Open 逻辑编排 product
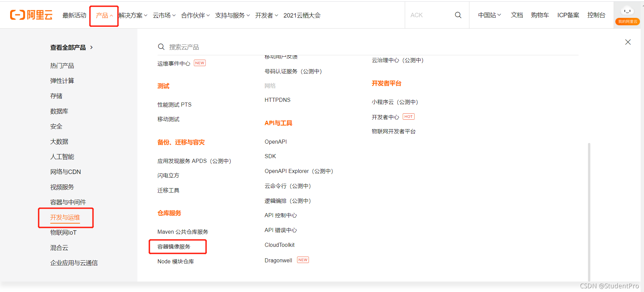The height and width of the screenshot is (292, 644). [x=288, y=201]
